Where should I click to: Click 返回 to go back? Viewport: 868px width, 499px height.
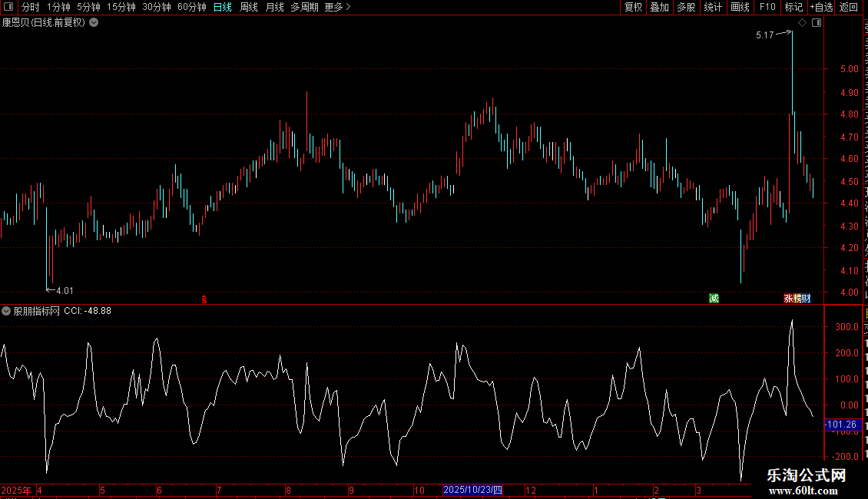pyautogui.click(x=848, y=7)
